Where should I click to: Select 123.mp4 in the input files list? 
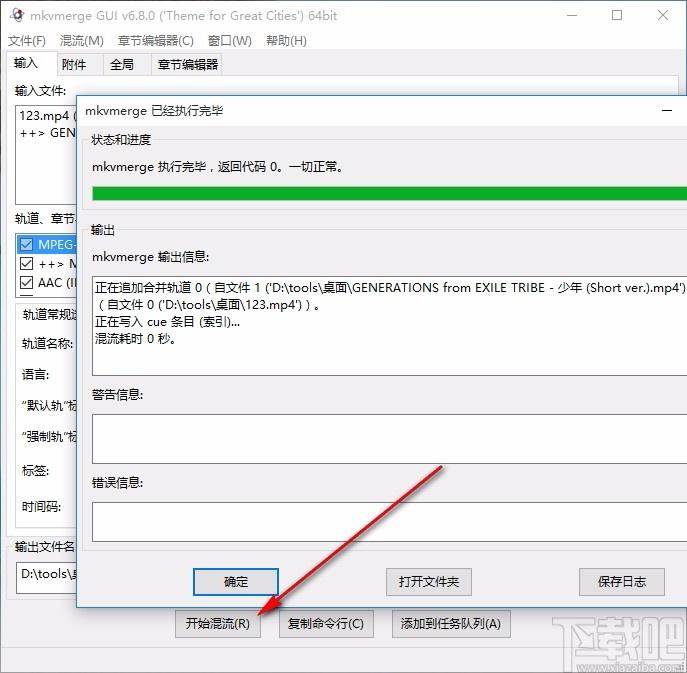47,116
